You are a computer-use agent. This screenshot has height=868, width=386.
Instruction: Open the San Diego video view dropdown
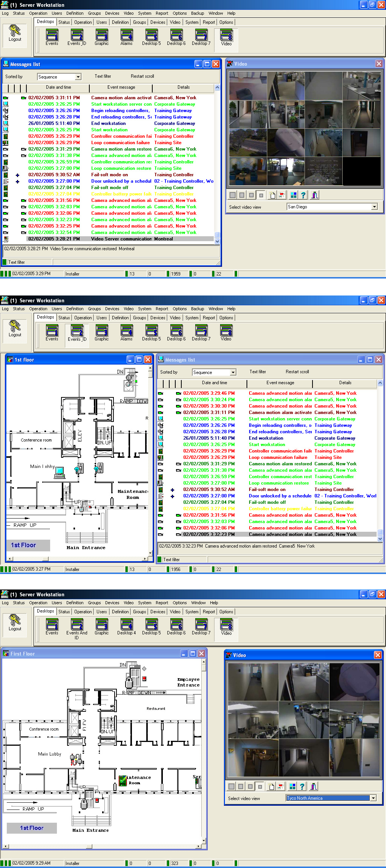click(374, 207)
